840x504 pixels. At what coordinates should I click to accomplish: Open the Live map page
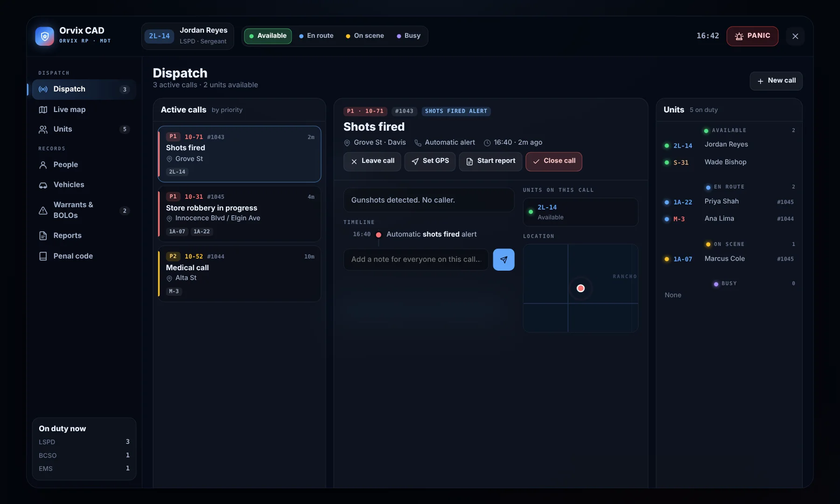point(84,110)
